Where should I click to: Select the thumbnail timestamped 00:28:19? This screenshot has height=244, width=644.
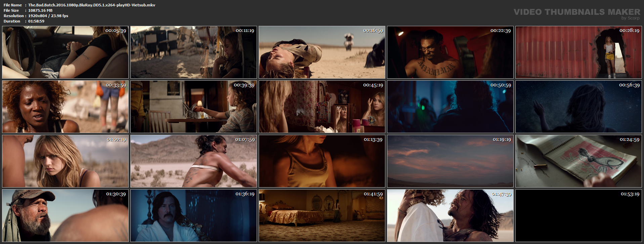(x=578, y=52)
